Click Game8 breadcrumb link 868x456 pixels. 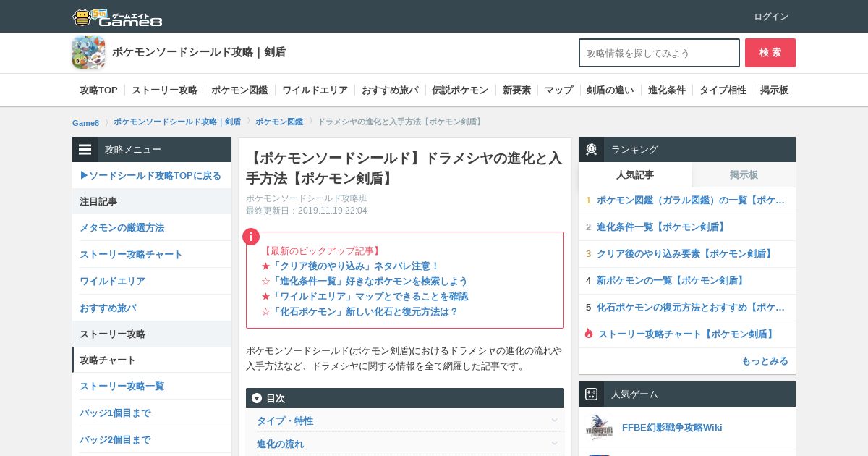pyautogui.click(x=85, y=122)
